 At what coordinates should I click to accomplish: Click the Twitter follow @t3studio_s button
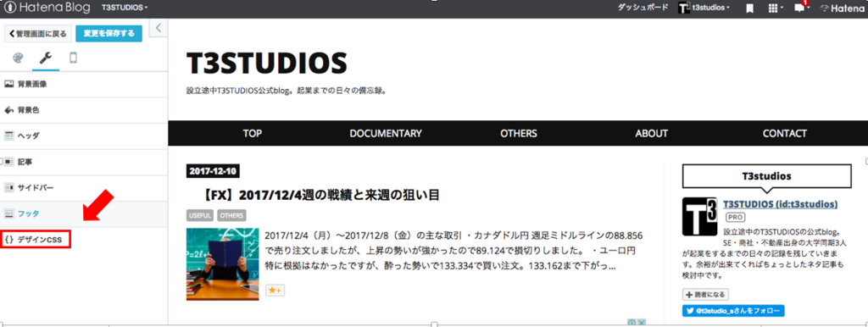click(x=733, y=310)
